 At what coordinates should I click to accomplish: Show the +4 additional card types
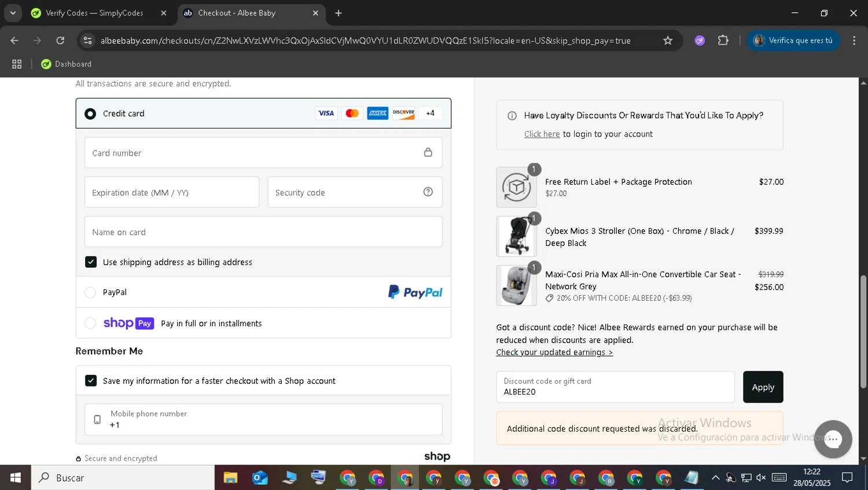(x=430, y=113)
